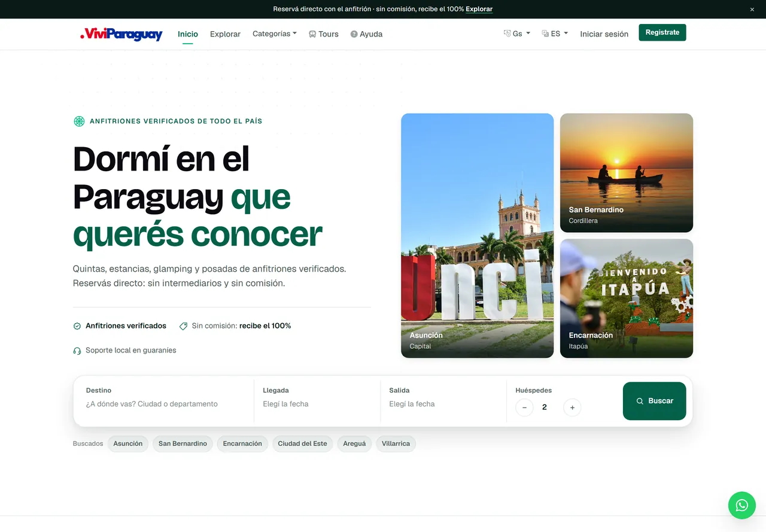Select the Areguá suggestion chip
Image resolution: width=766 pixels, height=532 pixels.
click(354, 444)
